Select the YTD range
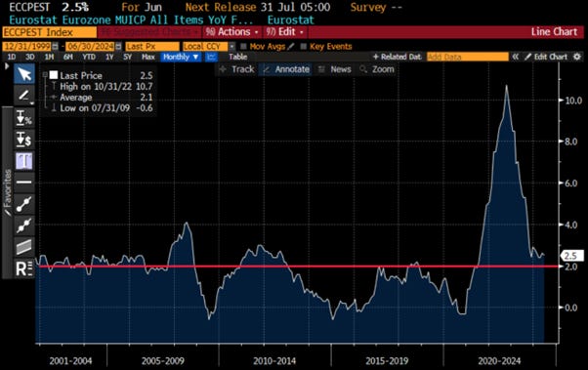The width and height of the screenshot is (588, 370). coord(89,57)
